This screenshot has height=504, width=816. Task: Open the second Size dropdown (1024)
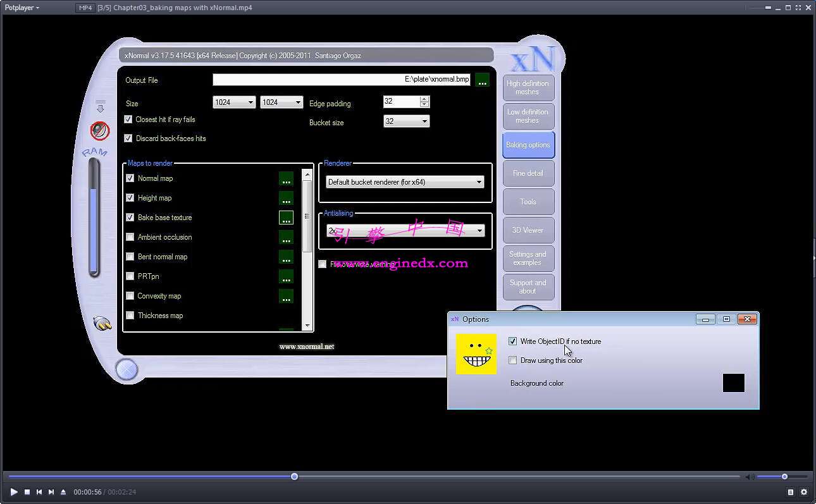[281, 102]
